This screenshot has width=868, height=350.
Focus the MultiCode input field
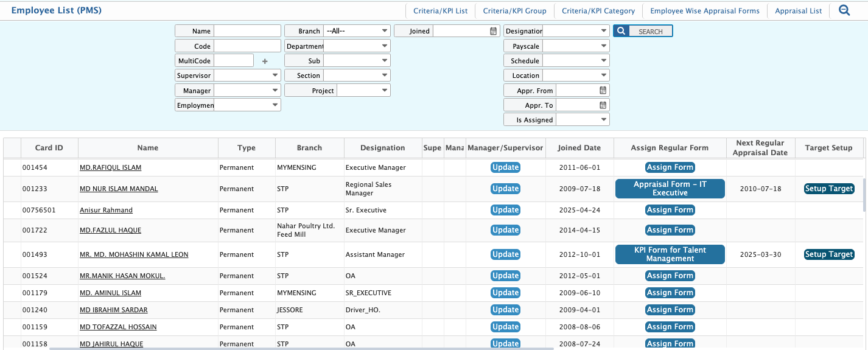pyautogui.click(x=234, y=60)
